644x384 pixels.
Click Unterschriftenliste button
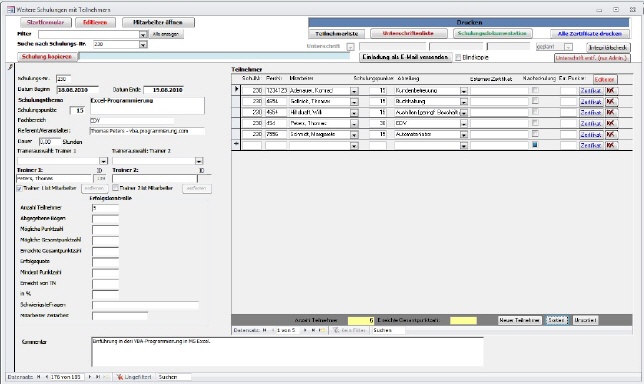(x=409, y=33)
